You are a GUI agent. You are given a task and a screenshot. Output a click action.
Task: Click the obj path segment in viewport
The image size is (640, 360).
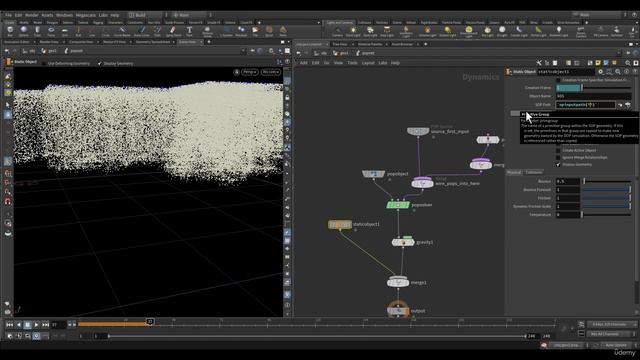point(29,51)
